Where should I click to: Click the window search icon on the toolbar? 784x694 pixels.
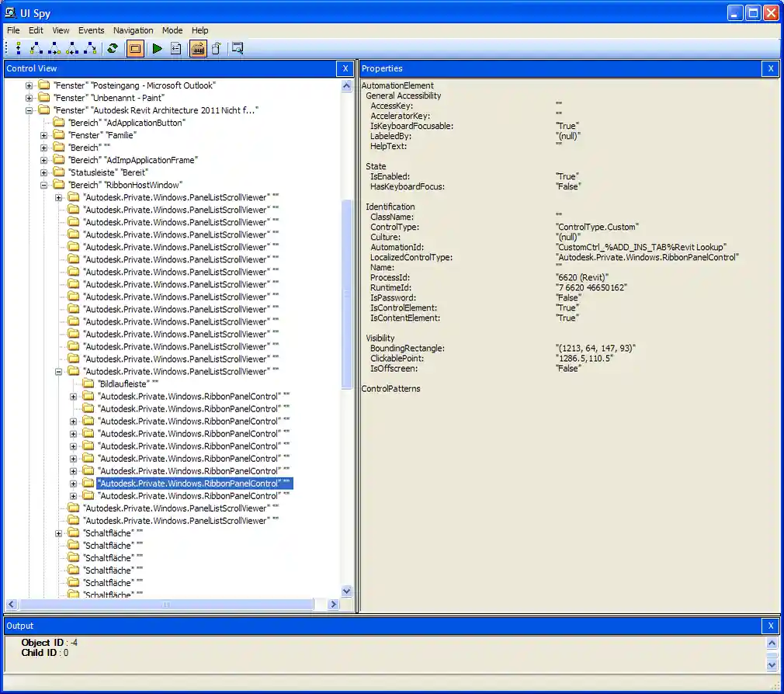(x=238, y=48)
